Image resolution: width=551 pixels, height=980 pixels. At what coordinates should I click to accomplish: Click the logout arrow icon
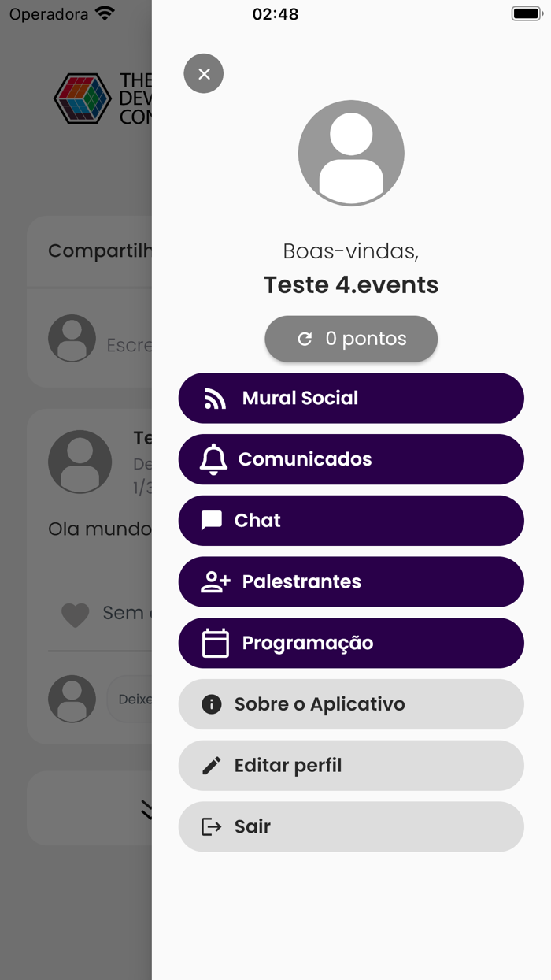coord(212,826)
